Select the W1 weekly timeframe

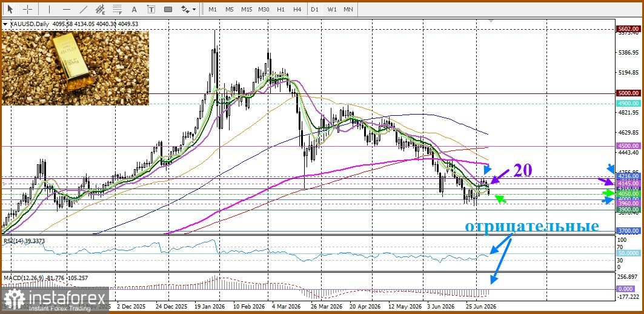tap(332, 9)
